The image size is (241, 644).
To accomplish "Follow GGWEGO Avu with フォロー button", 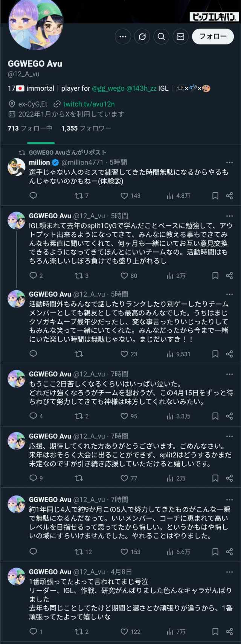I will tap(213, 37).
